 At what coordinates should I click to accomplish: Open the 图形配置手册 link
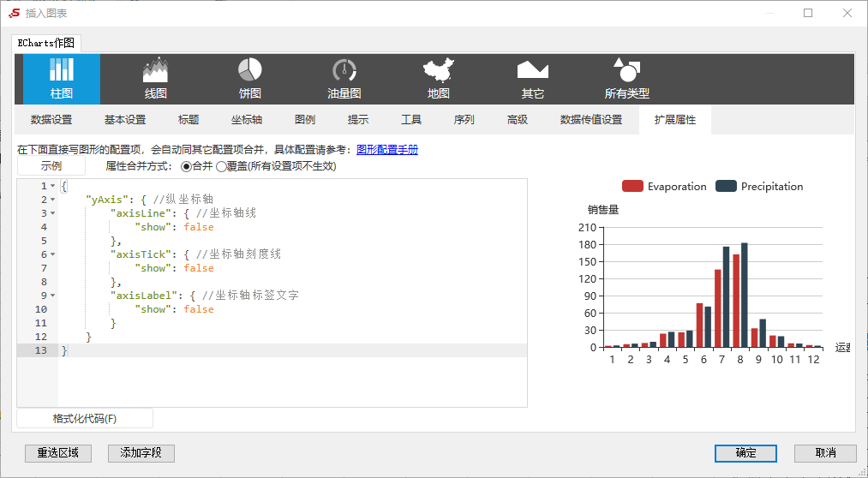coord(387,149)
